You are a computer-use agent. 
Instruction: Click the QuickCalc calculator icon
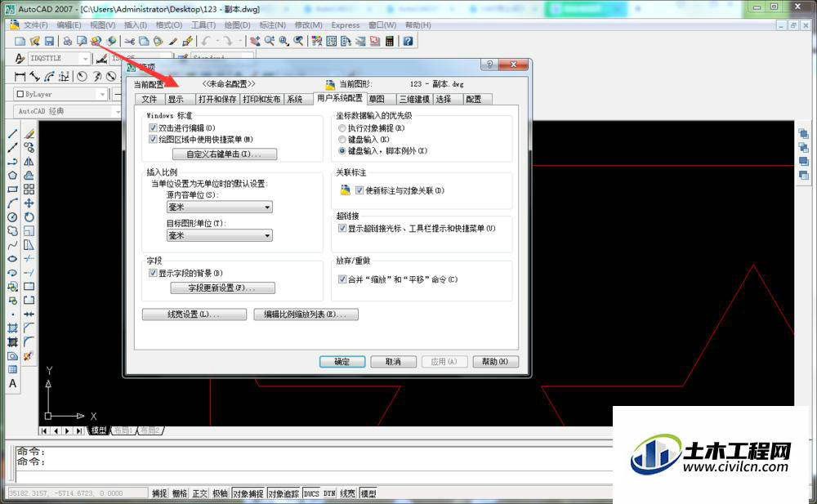tap(389, 41)
